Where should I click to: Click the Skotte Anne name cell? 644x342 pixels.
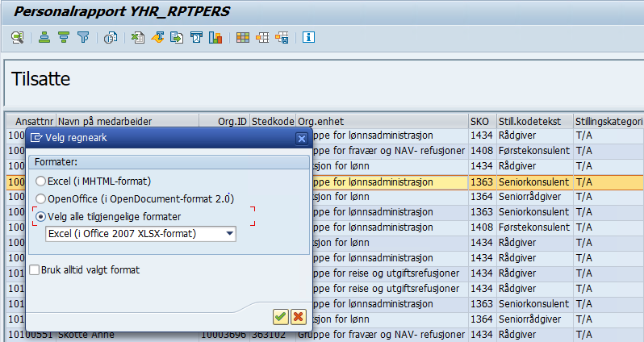pyautogui.click(x=128, y=335)
